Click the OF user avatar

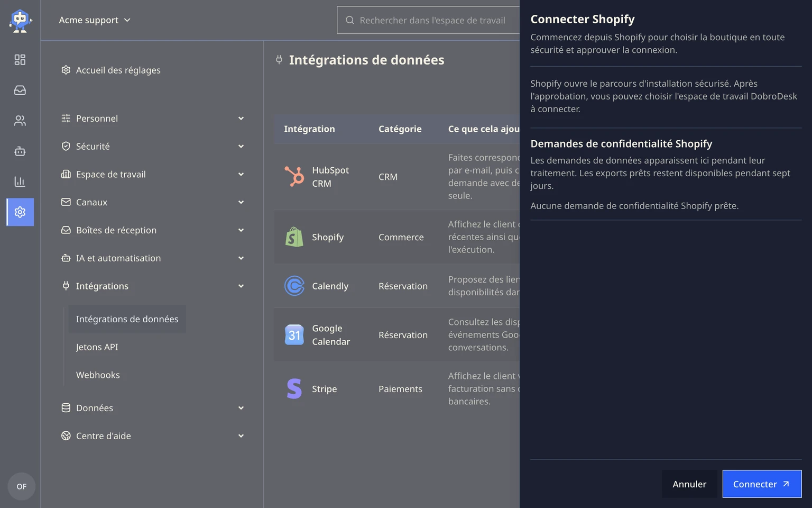click(x=22, y=486)
